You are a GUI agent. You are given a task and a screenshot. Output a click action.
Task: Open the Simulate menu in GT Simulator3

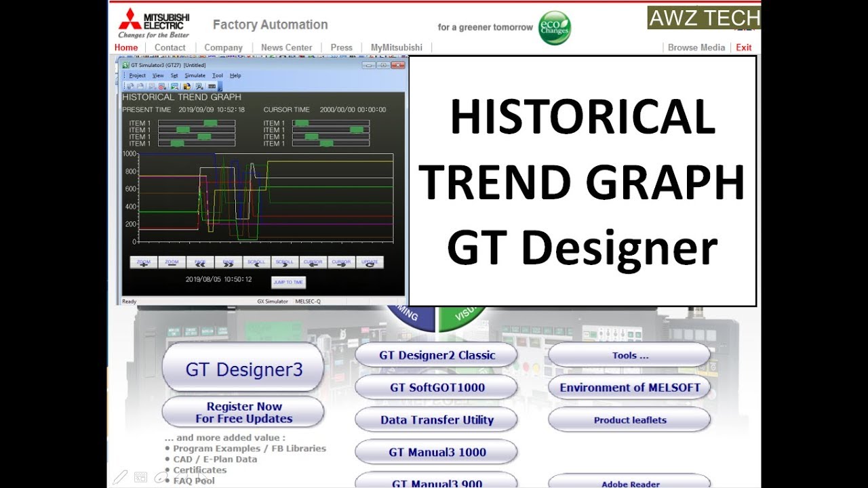pos(195,75)
